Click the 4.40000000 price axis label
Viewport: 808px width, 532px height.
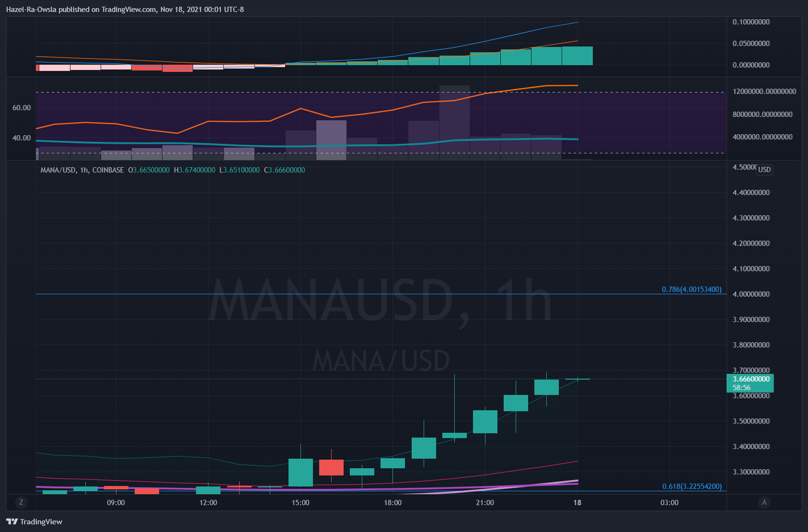(751, 192)
